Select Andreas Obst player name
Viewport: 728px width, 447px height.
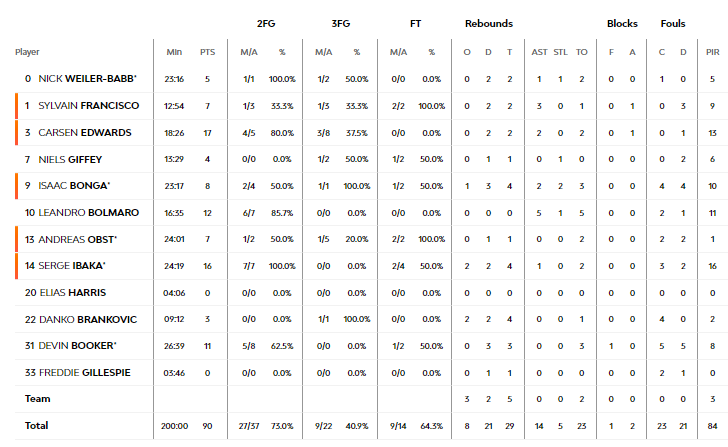click(78, 240)
